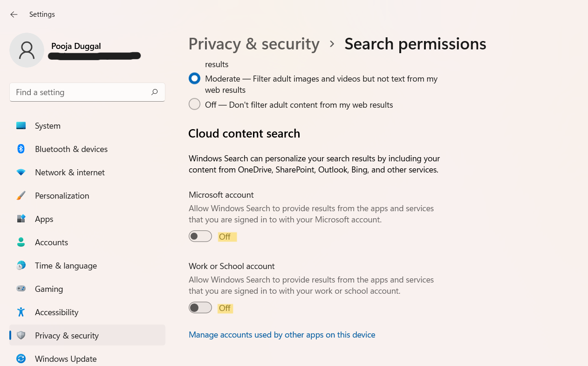Click the Bluetooth icon in sidebar

click(x=21, y=149)
